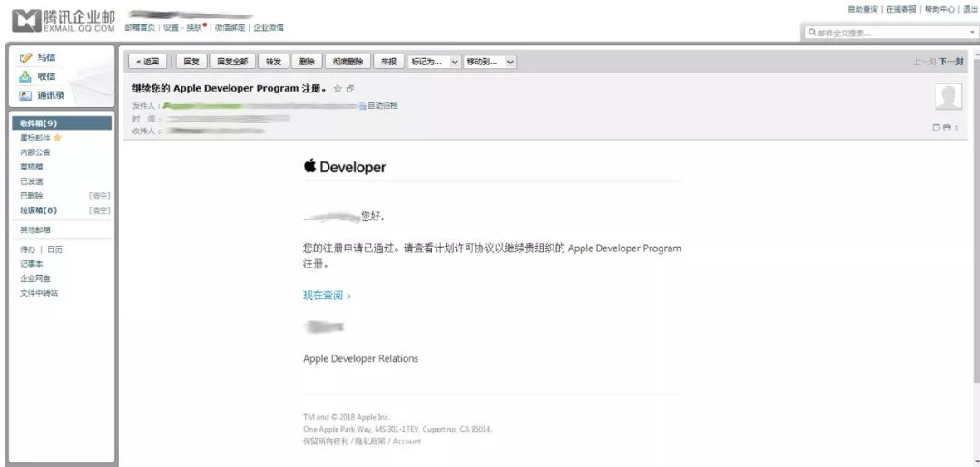Open 已删除 deleted folder

31,196
